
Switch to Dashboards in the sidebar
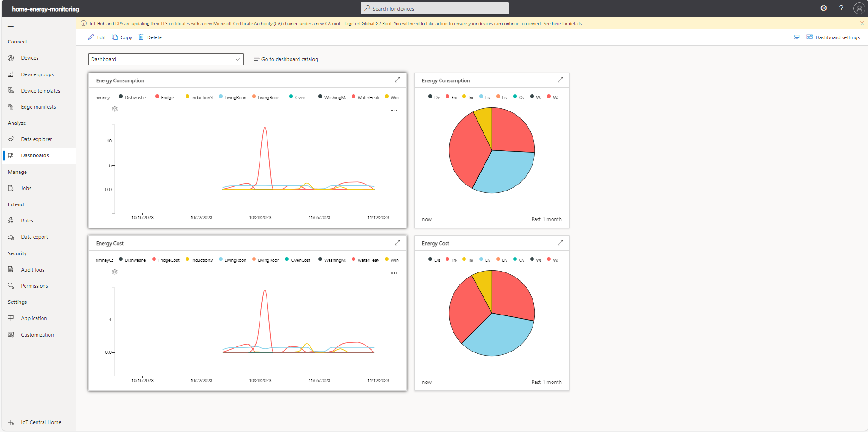[x=35, y=155]
